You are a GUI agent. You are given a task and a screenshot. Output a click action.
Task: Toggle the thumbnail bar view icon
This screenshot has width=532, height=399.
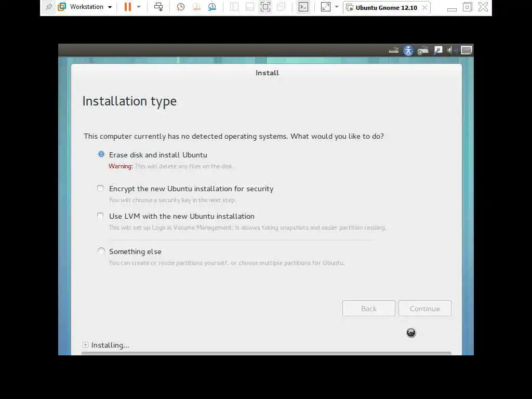click(x=250, y=7)
